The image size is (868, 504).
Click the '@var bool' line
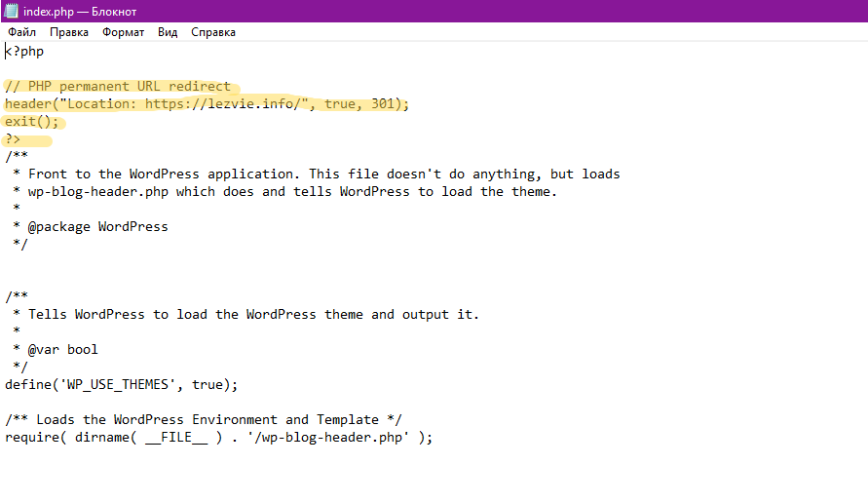(x=62, y=349)
